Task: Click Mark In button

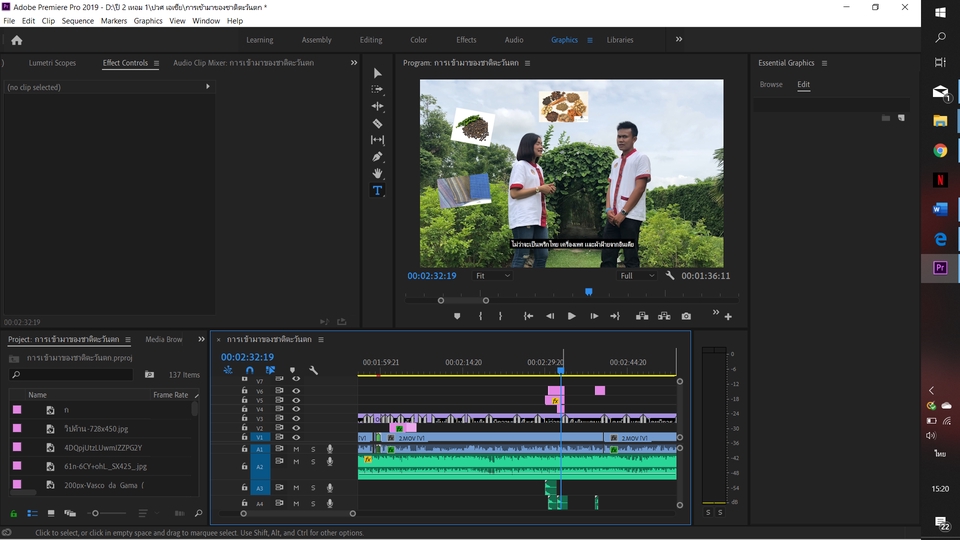Action: (480, 316)
